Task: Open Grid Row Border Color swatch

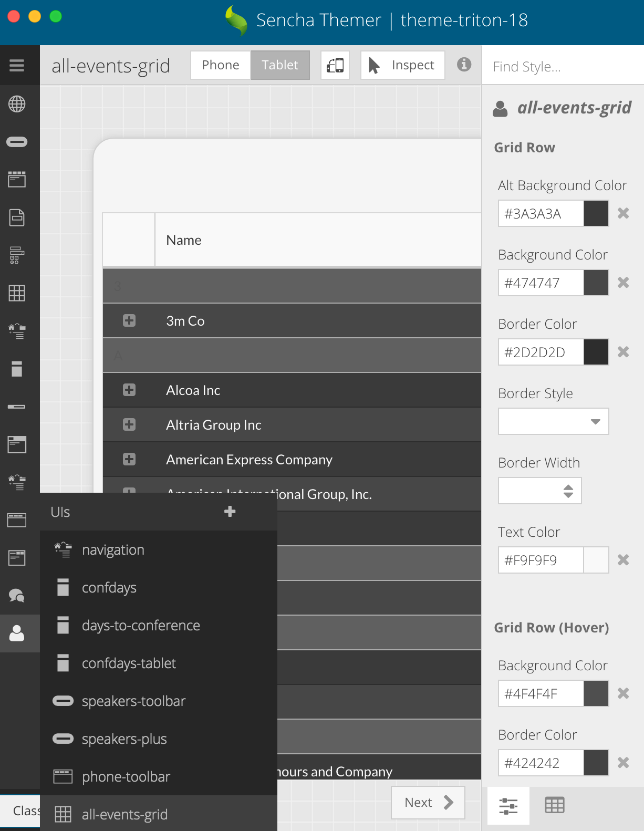Action: [596, 352]
